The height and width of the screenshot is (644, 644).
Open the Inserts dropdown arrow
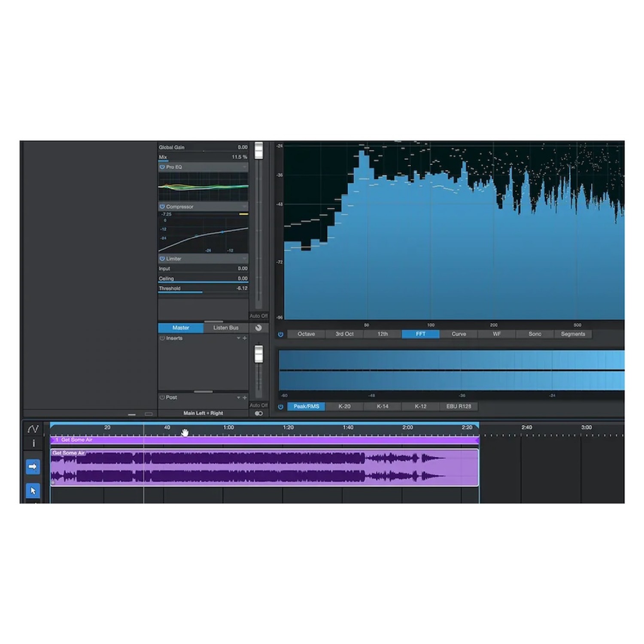238,338
